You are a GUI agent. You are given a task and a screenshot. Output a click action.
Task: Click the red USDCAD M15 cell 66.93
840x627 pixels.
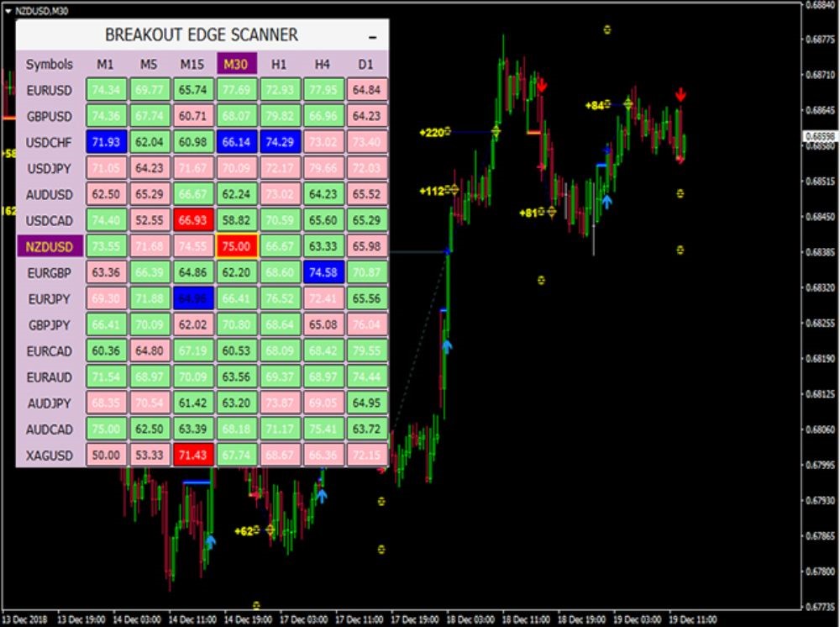(x=192, y=220)
